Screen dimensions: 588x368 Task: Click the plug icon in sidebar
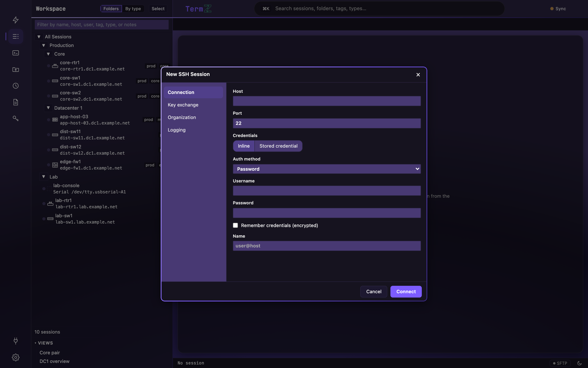pyautogui.click(x=16, y=341)
